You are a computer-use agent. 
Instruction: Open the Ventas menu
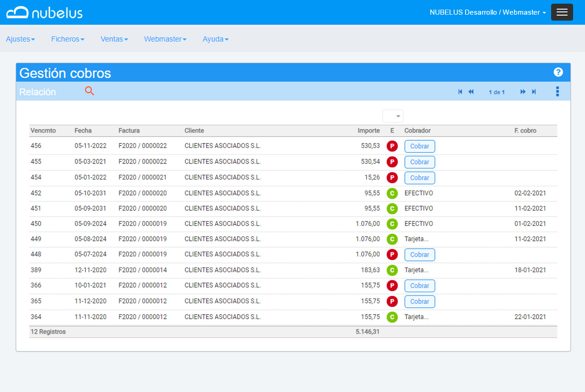[114, 39]
